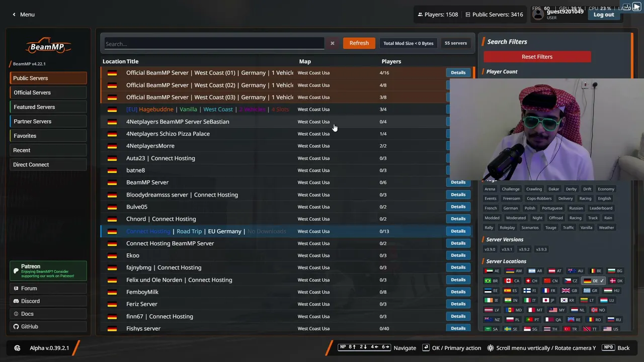
Task: Open Details for Feriz Server
Action: pos(458,304)
